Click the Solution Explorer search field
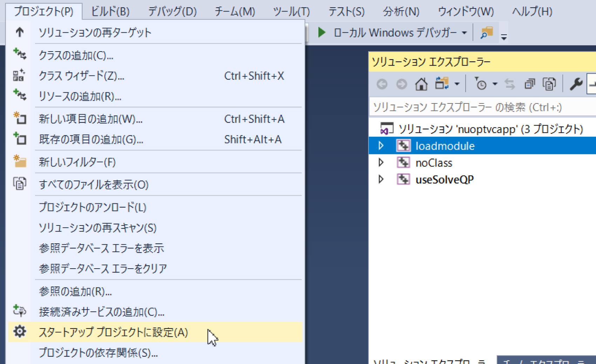Screen dimensions: 596x364 (x=480, y=107)
